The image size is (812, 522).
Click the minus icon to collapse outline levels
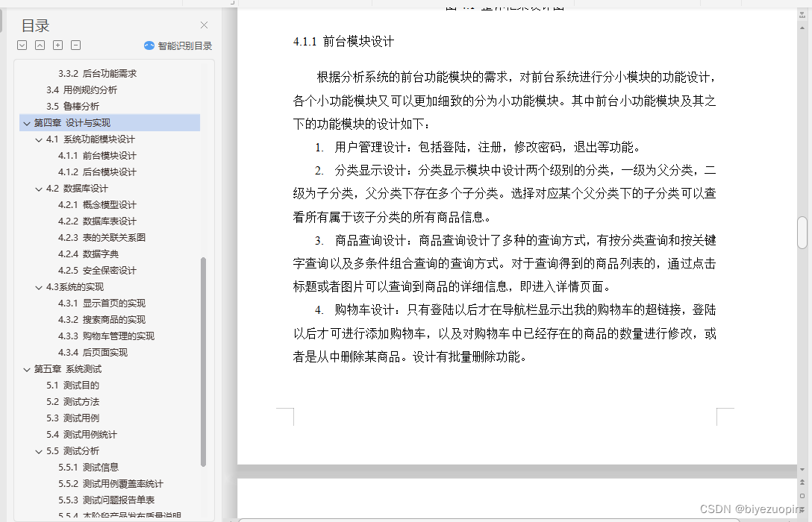[74, 45]
